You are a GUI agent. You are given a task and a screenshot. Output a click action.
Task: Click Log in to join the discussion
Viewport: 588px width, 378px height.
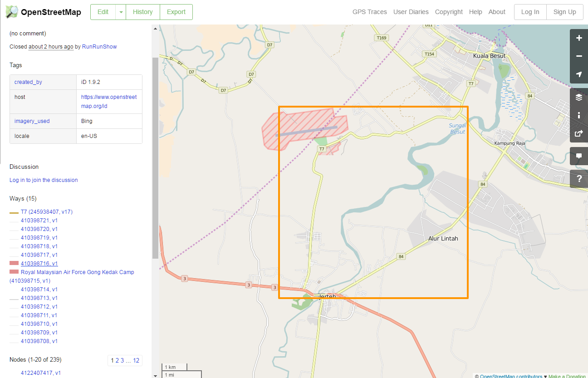click(44, 180)
